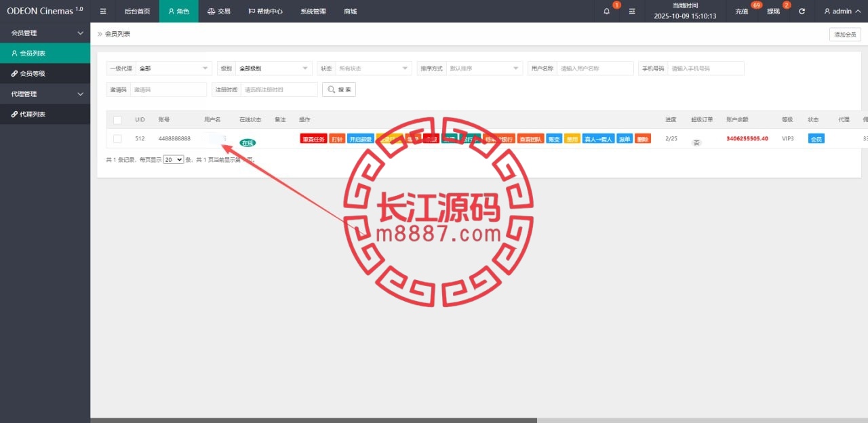Image resolution: width=868 pixels, height=423 pixels.
Task: Open the notification bell icon
Action: tap(606, 12)
